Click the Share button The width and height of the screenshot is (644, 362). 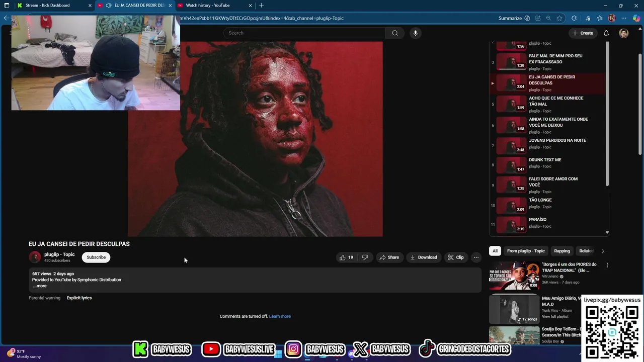[x=389, y=257]
